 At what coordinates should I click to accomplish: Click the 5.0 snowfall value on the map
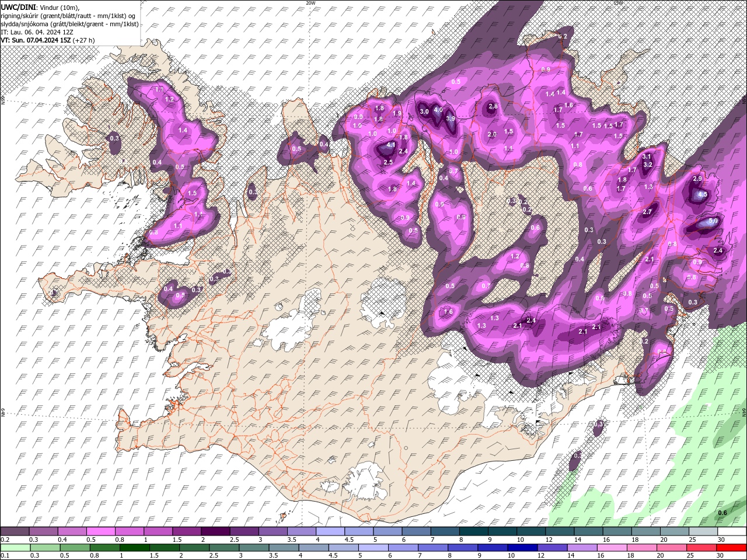(x=713, y=222)
